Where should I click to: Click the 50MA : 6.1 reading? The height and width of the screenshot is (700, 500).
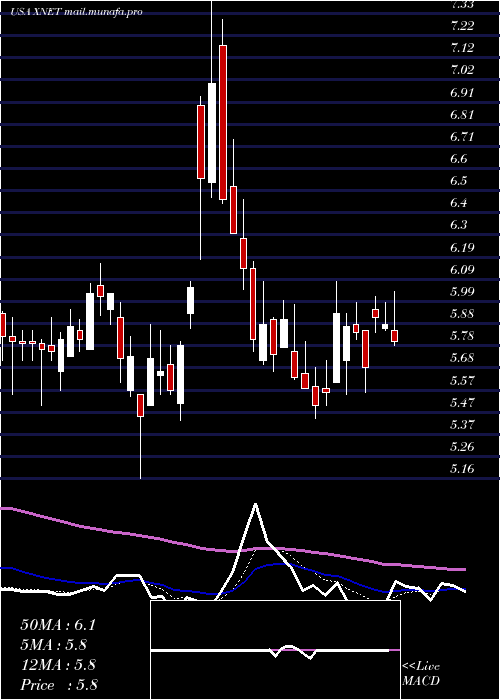click(58, 625)
